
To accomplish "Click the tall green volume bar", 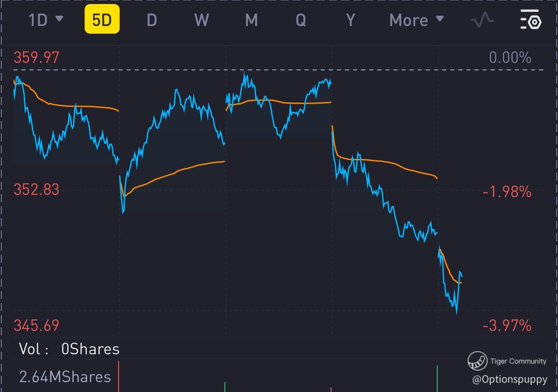I will coord(437,379).
